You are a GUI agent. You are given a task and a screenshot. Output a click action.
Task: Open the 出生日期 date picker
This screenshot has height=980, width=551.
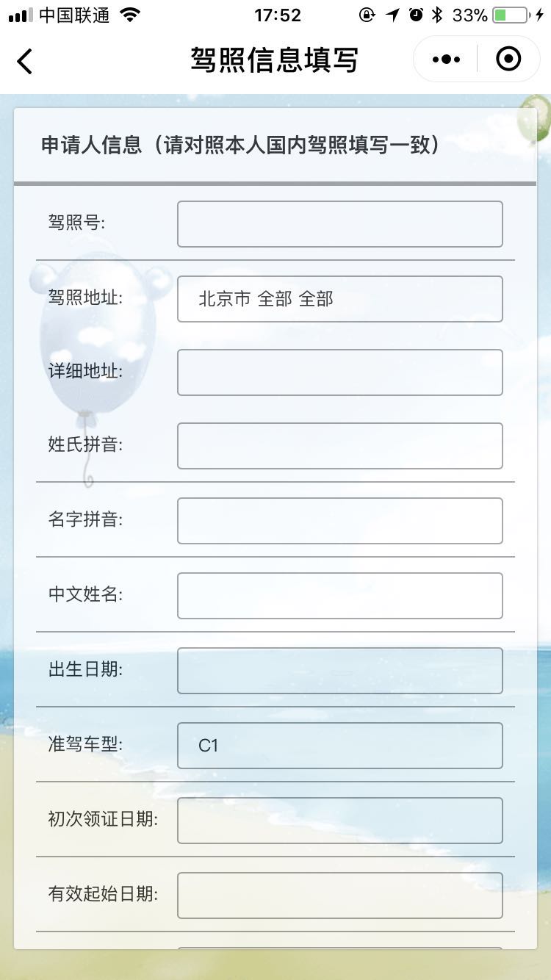340,671
